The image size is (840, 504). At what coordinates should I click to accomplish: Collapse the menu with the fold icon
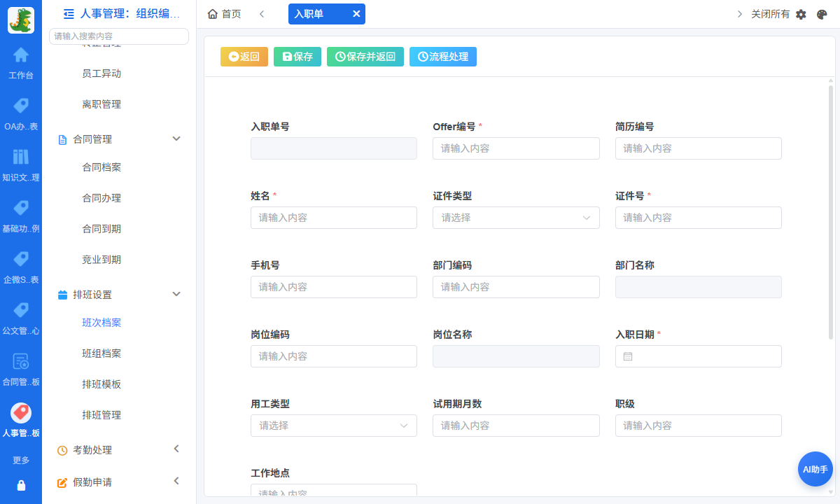[69, 13]
